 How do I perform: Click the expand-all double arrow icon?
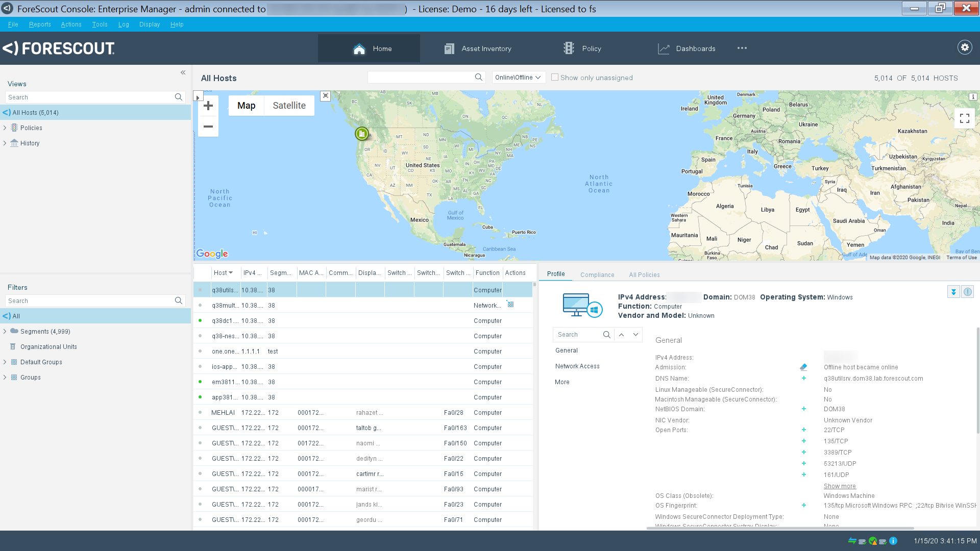953,292
